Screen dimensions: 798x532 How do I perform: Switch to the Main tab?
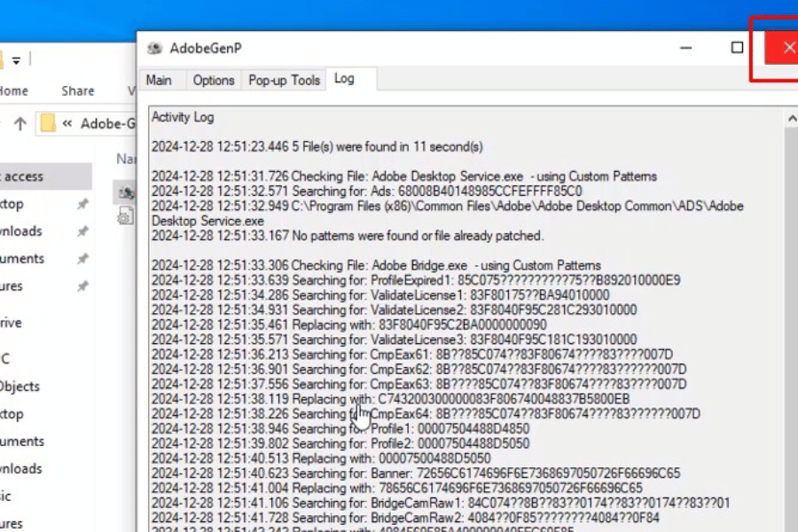coord(159,80)
